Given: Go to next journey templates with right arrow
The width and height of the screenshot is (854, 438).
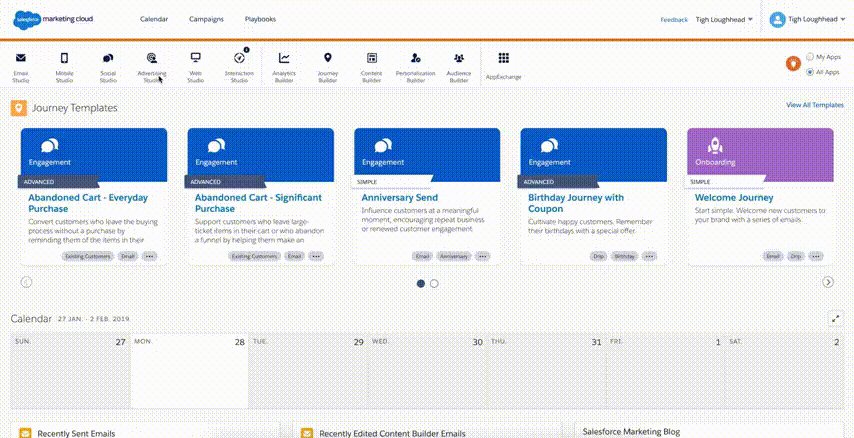Looking at the screenshot, I should (828, 282).
